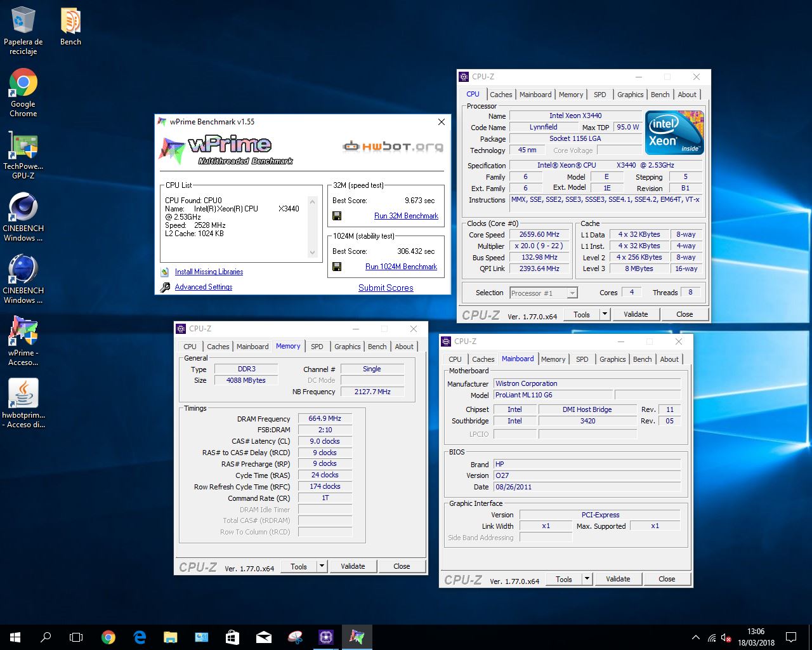Screen dimensions: 812x650
Task: Switch to Bench tab in CPU-Z CPU window
Action: (x=660, y=95)
